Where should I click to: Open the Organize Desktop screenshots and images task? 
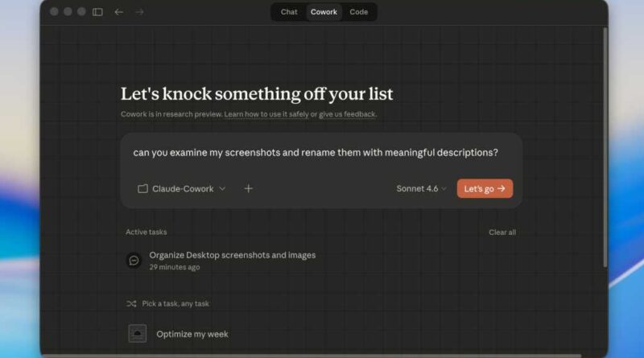pyautogui.click(x=232, y=255)
